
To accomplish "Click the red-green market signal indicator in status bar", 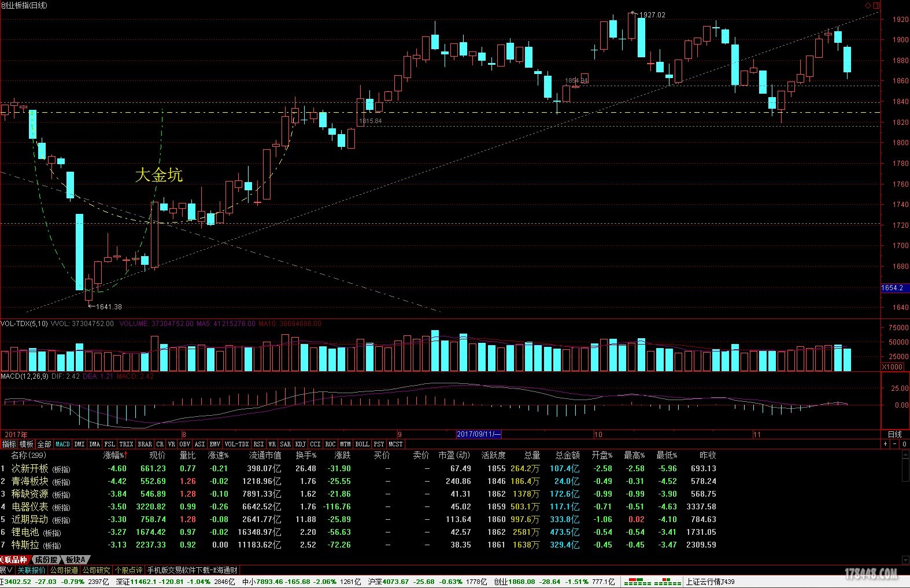I will pyautogui.click(x=653, y=582).
